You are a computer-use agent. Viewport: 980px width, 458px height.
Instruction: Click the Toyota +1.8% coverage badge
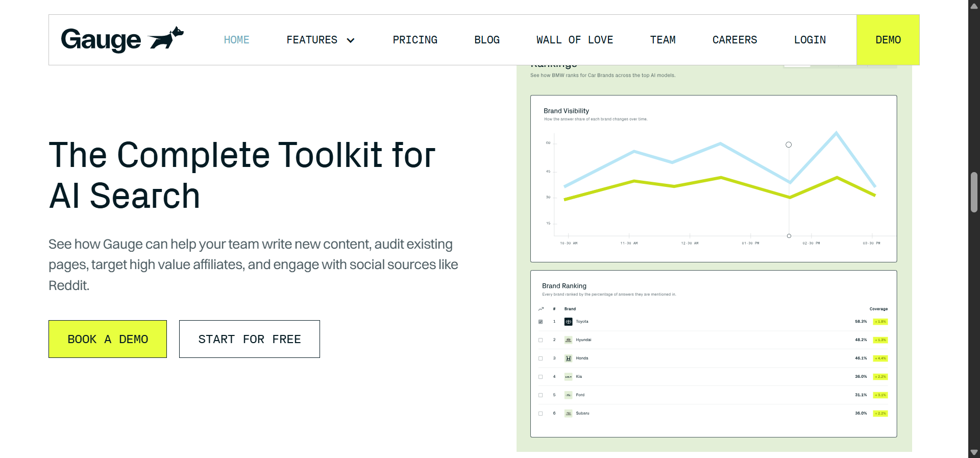(x=880, y=322)
